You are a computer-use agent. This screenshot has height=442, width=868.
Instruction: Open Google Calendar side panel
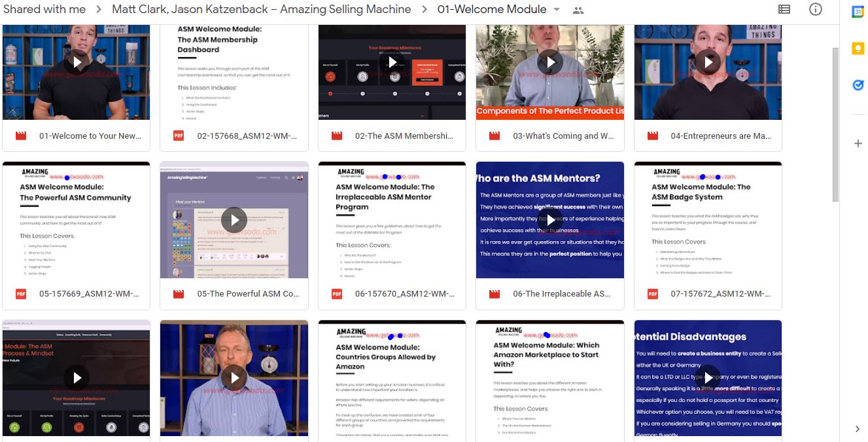(858, 12)
